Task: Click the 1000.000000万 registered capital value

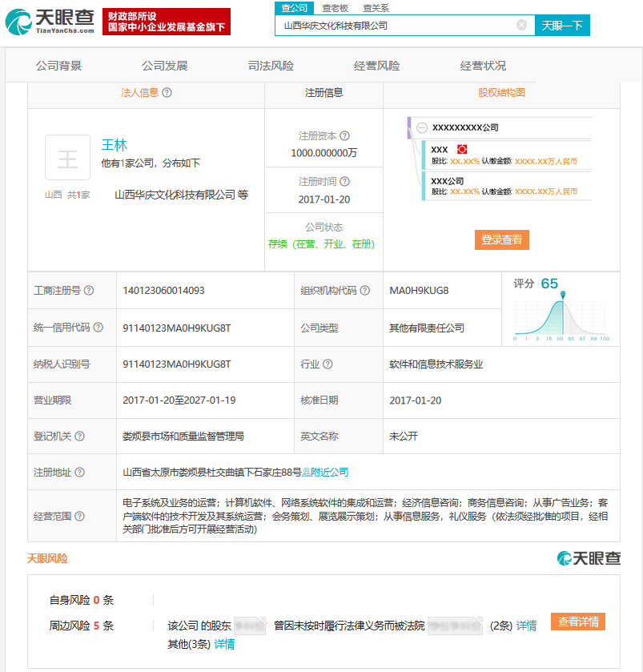Action: click(324, 153)
